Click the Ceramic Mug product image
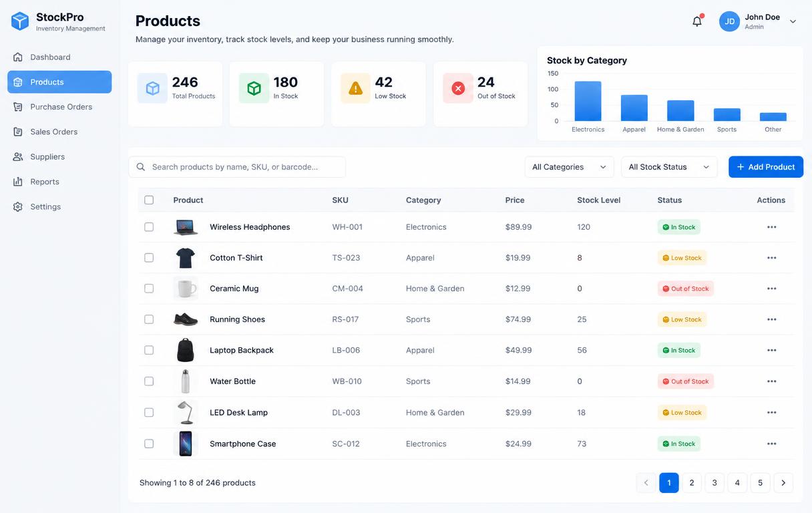The width and height of the screenshot is (812, 513). tap(186, 289)
